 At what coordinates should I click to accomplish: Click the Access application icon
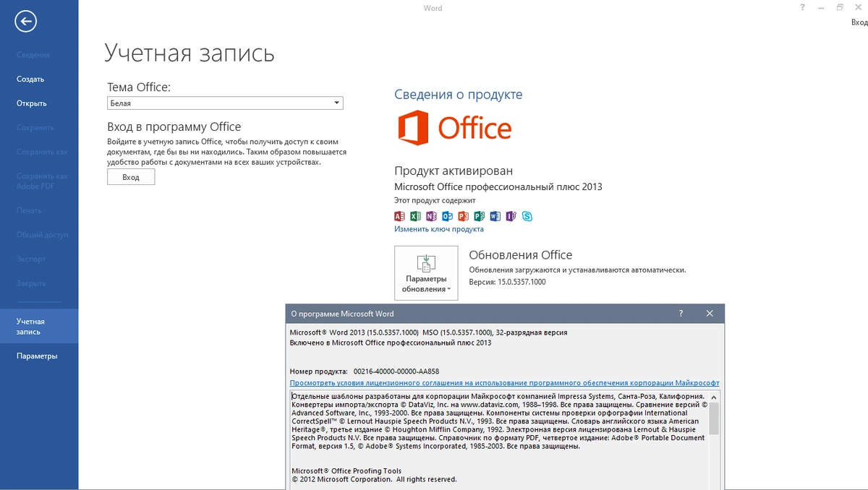399,216
